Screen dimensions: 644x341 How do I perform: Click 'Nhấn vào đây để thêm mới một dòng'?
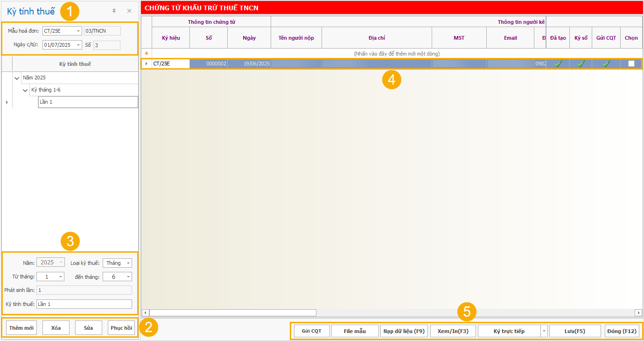tap(397, 54)
